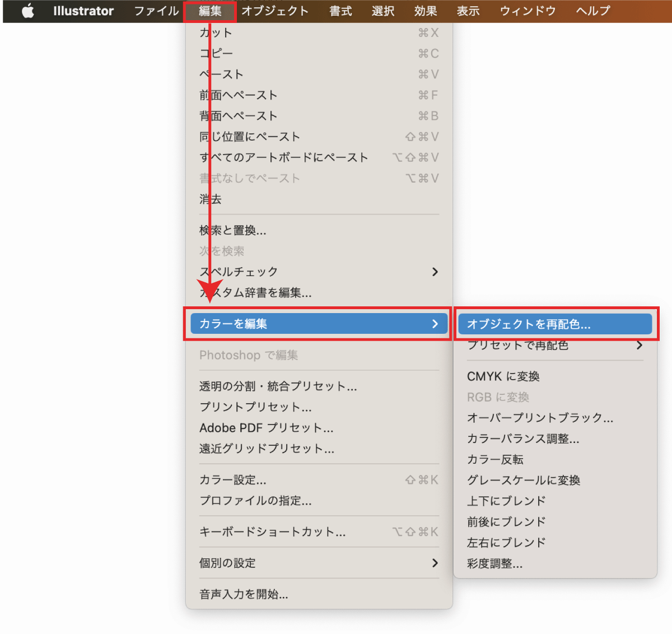Choose グレースケールに変換
This screenshot has height=634, width=672.
pos(555,480)
